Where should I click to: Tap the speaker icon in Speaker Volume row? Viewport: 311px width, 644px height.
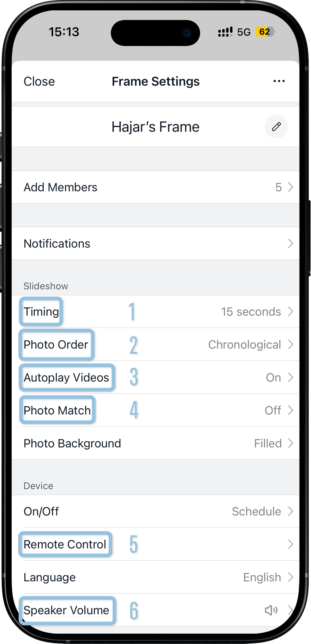[271, 610]
